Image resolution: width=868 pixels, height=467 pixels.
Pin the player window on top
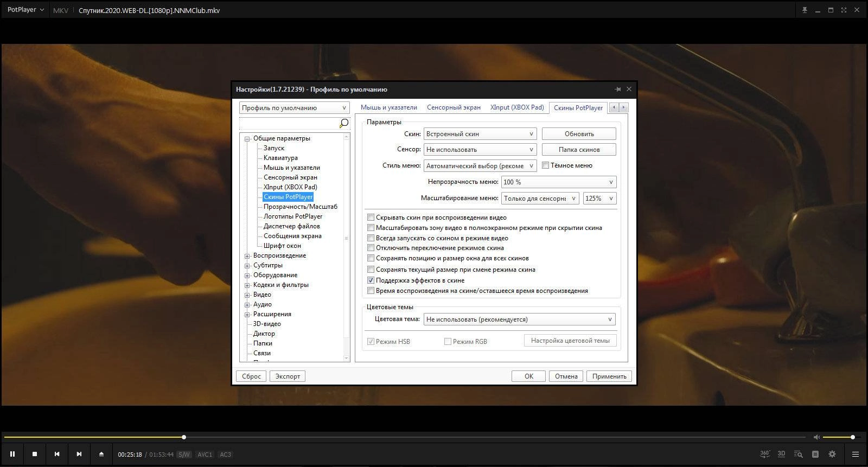[x=805, y=10]
